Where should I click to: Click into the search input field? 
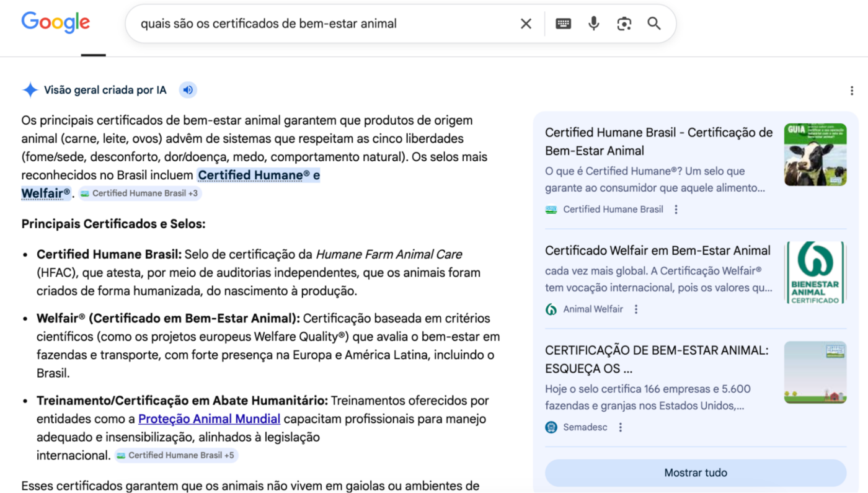[x=322, y=24]
